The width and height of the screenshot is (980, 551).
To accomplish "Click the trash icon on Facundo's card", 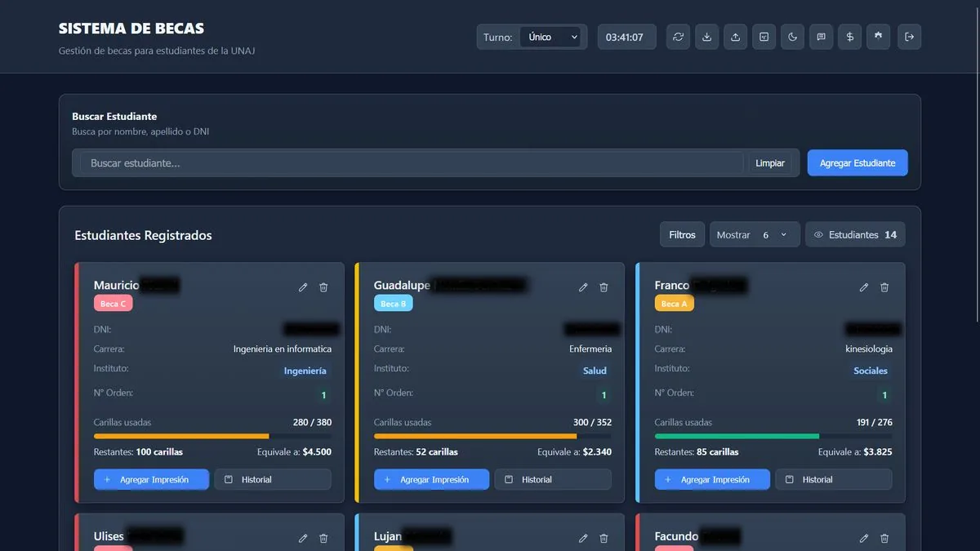I will coord(884,539).
